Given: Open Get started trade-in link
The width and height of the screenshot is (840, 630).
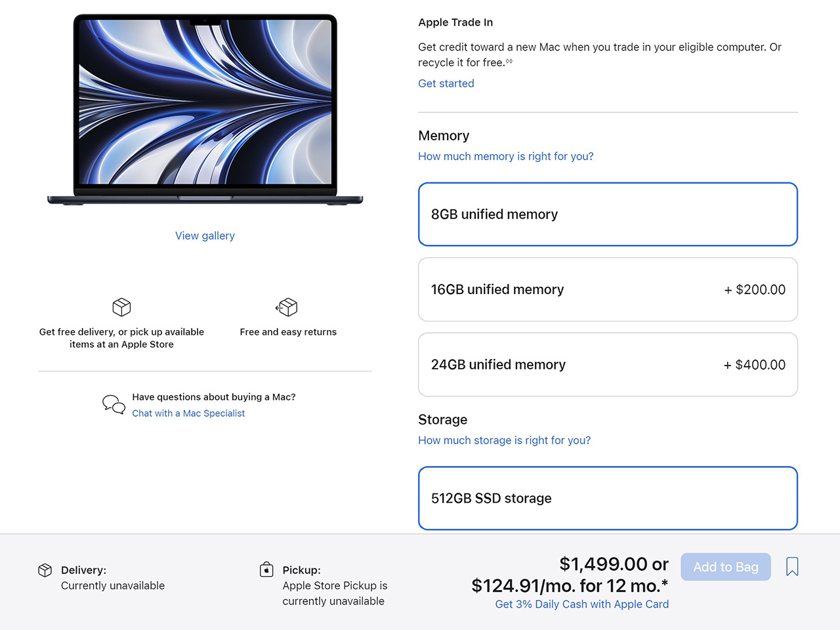Looking at the screenshot, I should coord(446,83).
